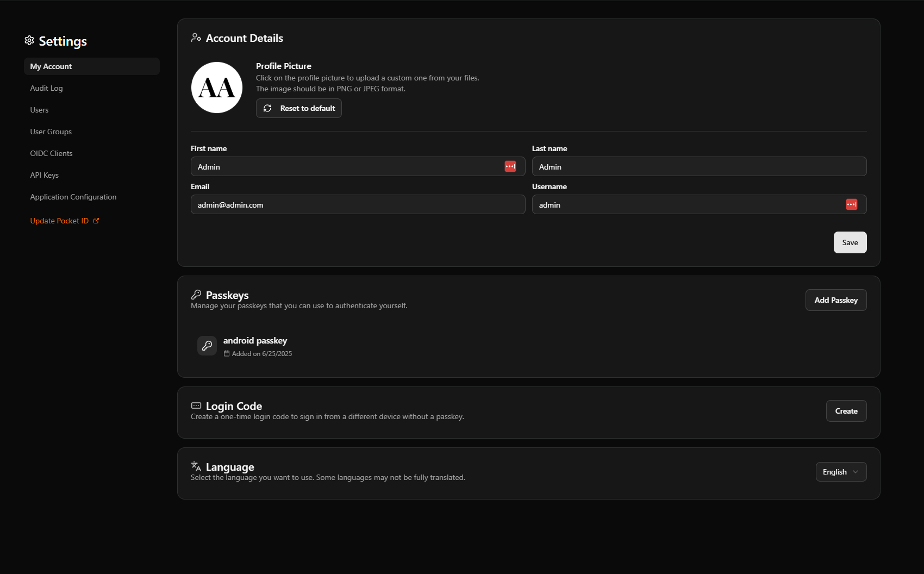This screenshot has height=574, width=924.
Task: Click the AA profile picture avatar
Action: (217, 88)
